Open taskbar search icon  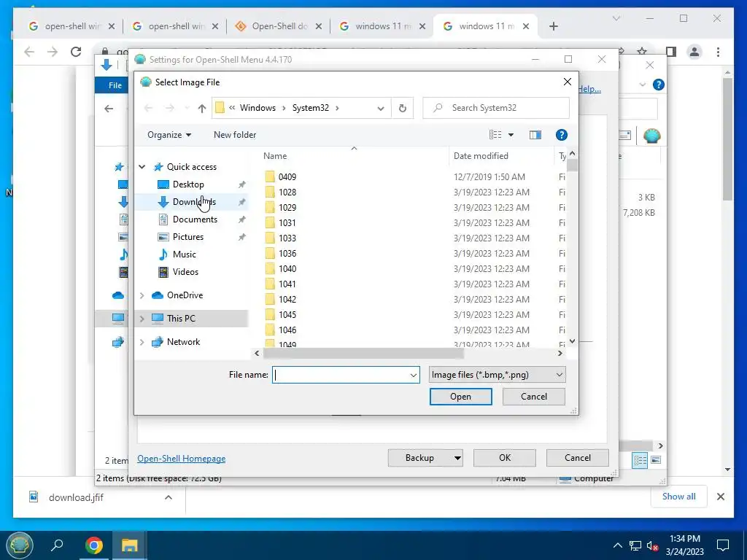(57, 545)
